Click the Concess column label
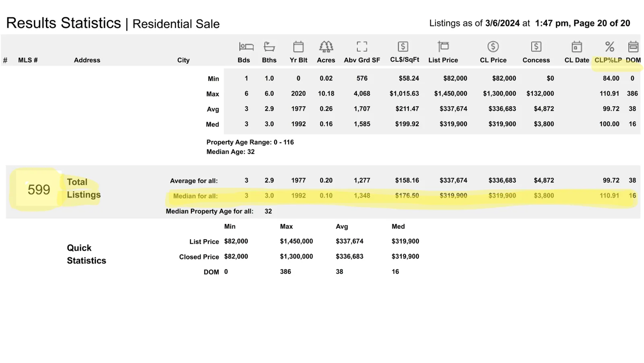This screenshot has height=363, width=644. pyautogui.click(x=536, y=60)
